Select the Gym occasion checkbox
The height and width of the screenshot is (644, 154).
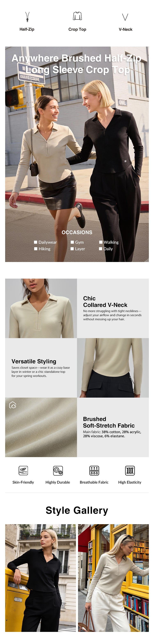click(72, 242)
